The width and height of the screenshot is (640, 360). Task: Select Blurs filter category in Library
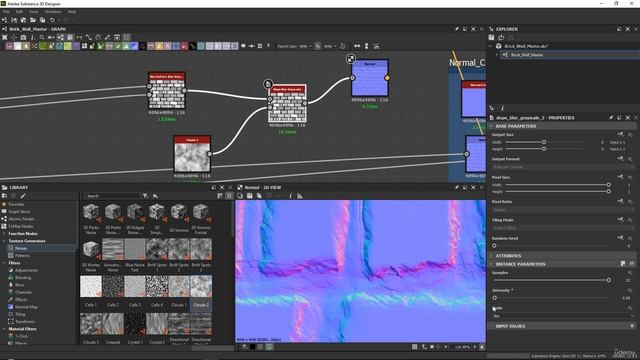tap(20, 285)
